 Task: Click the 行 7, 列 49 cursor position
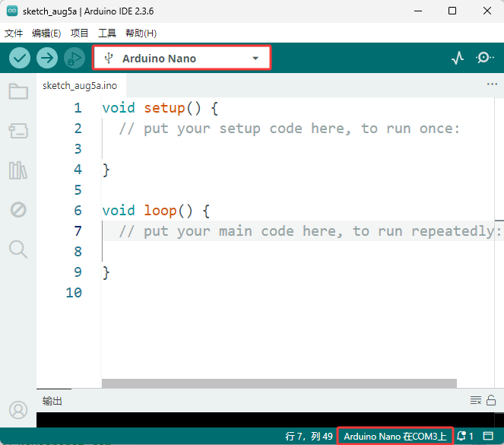309,437
